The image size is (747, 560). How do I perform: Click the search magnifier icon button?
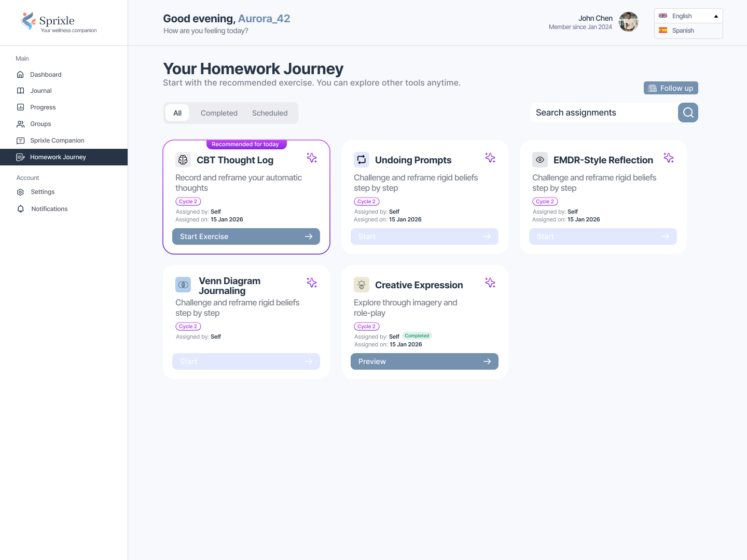point(688,113)
